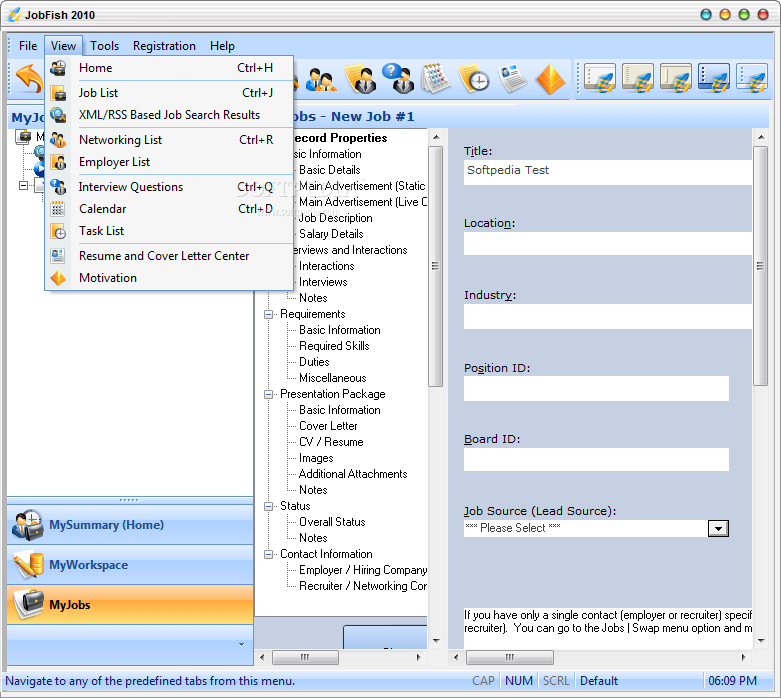Screen dimensions: 781x698
Task: Click form panel horizontal scrollbar thumb
Action: pos(510,657)
